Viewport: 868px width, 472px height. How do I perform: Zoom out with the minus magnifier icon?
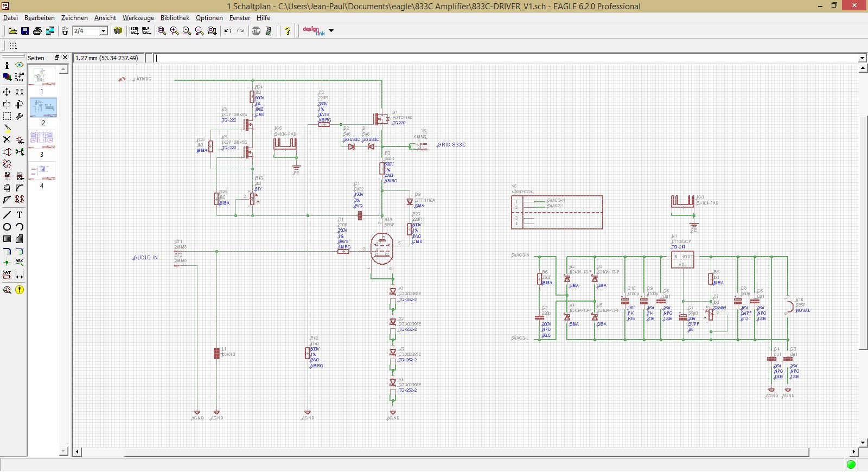[187, 31]
